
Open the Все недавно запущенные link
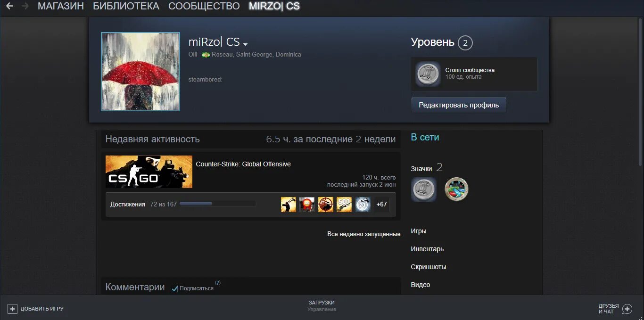point(364,234)
